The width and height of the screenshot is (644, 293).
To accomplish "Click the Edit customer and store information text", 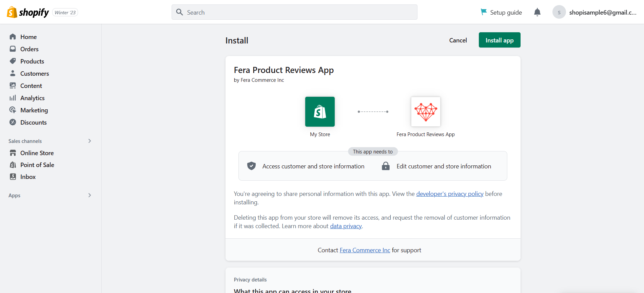I will tap(444, 166).
